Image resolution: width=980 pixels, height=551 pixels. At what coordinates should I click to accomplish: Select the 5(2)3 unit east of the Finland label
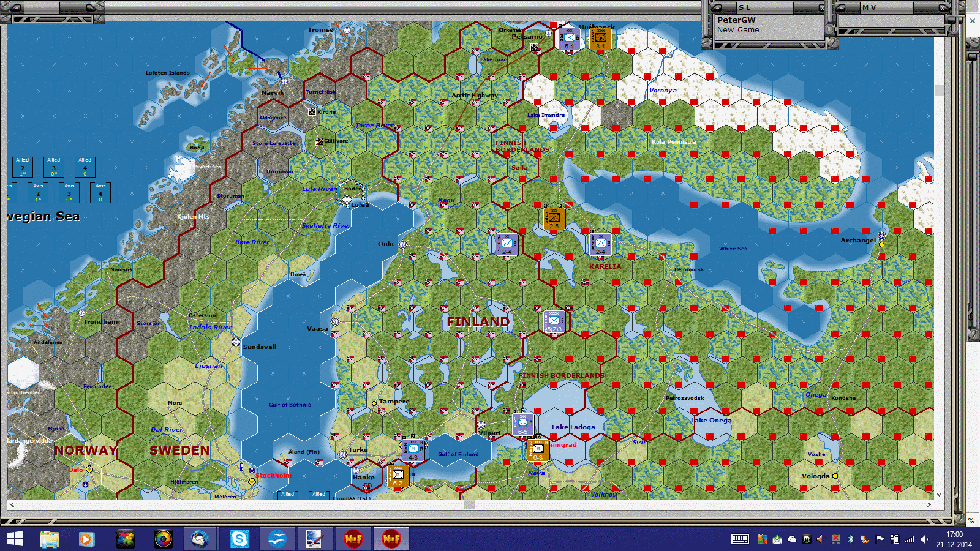[554, 321]
